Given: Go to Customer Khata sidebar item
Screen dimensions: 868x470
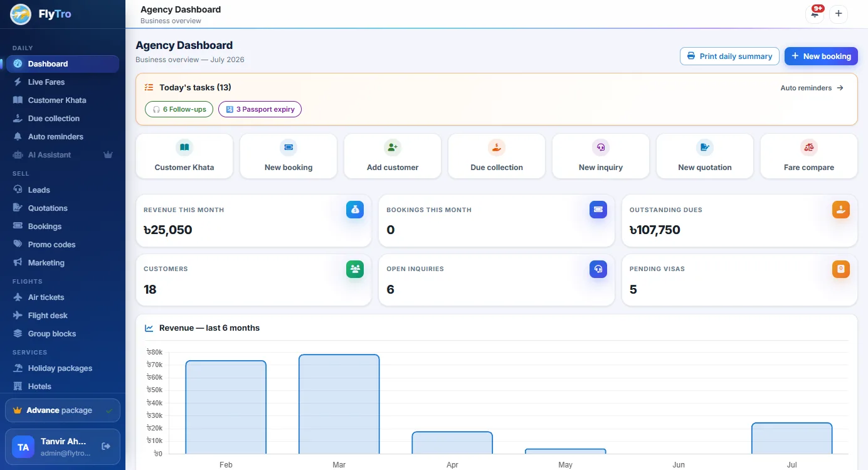Looking at the screenshot, I should (x=63, y=100).
